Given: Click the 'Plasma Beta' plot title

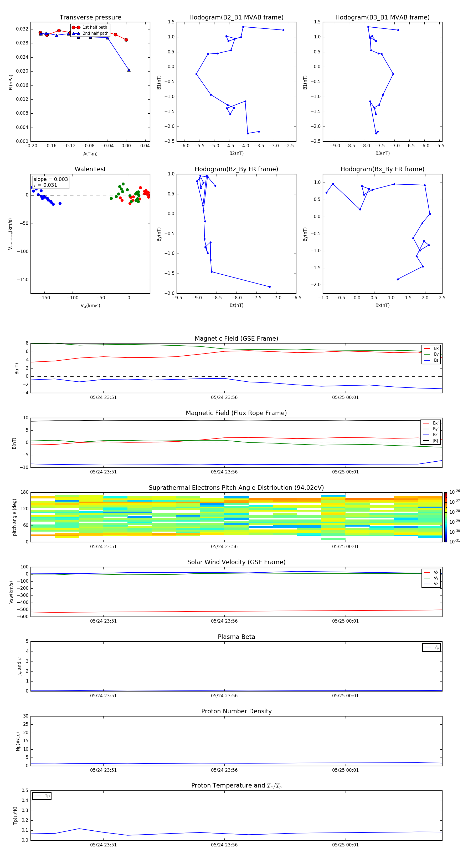Looking at the screenshot, I should (x=236, y=637).
